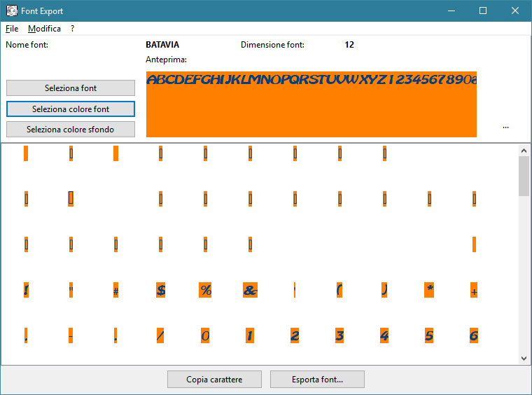
Task: Click the scrollbar down arrow
Action: pyautogui.click(x=524, y=358)
